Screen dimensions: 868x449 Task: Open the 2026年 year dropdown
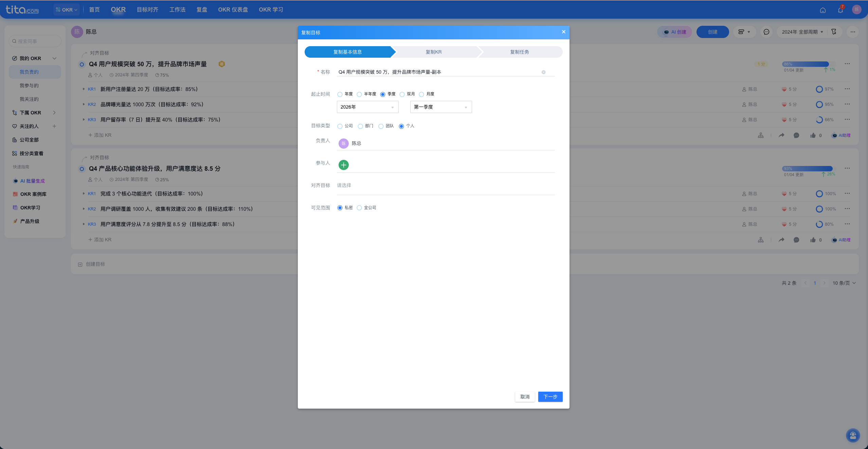click(367, 107)
